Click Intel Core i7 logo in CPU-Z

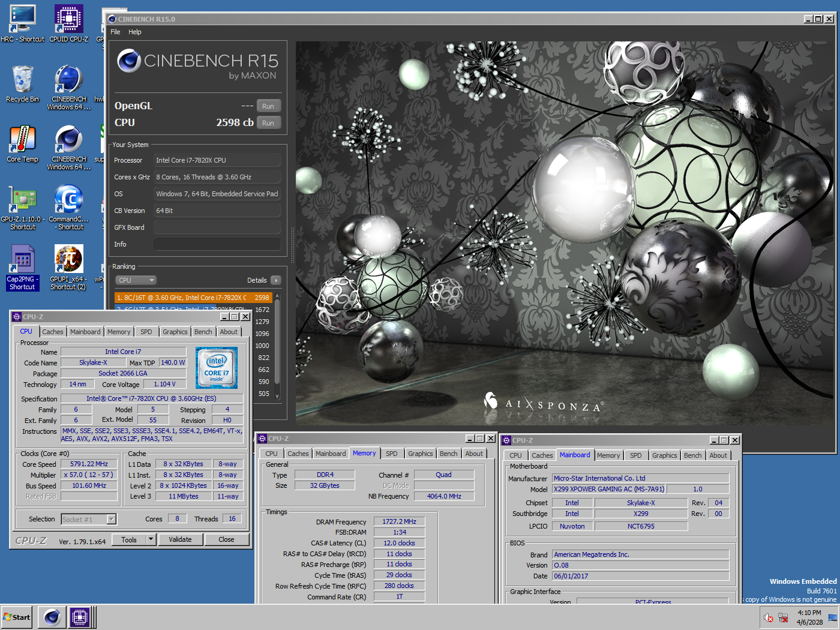coord(216,368)
